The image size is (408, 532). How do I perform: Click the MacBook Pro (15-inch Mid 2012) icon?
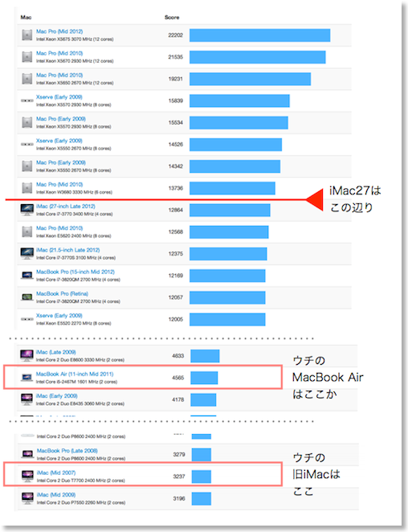pos(27,275)
